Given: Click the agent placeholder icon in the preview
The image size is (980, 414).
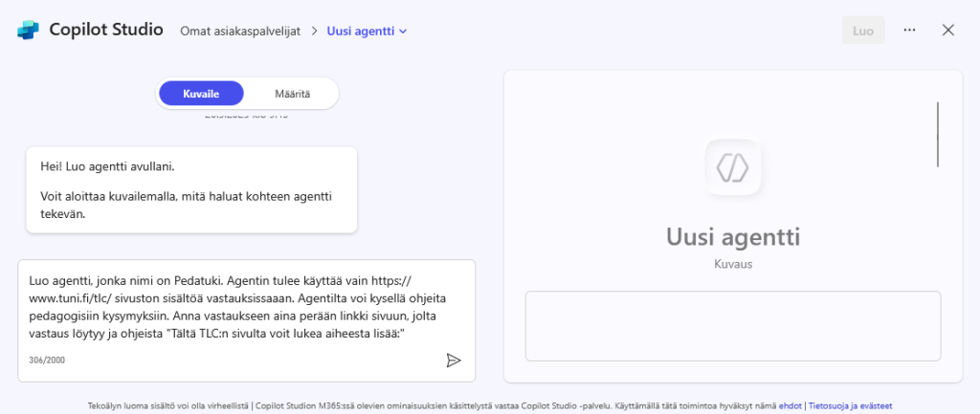Looking at the screenshot, I should pos(732,169).
